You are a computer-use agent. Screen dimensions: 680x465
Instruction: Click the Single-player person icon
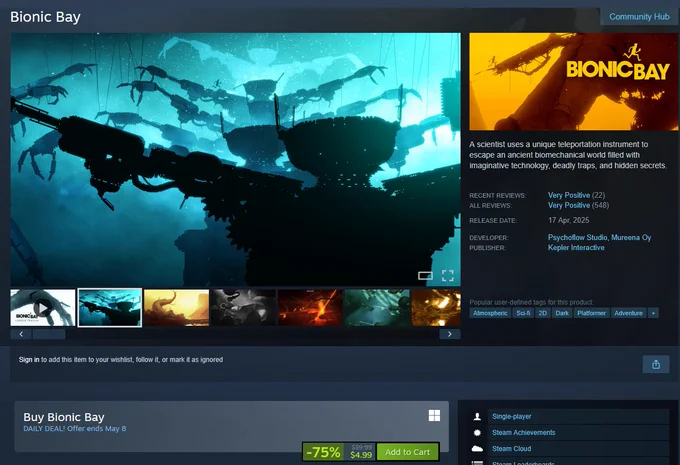(477, 416)
